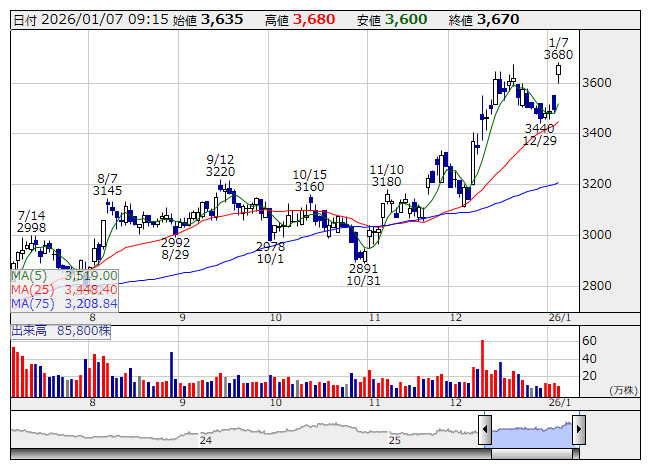Click the dark scrollbar track at bottom
Viewport: 653px width, 470px height.
tap(251, 454)
